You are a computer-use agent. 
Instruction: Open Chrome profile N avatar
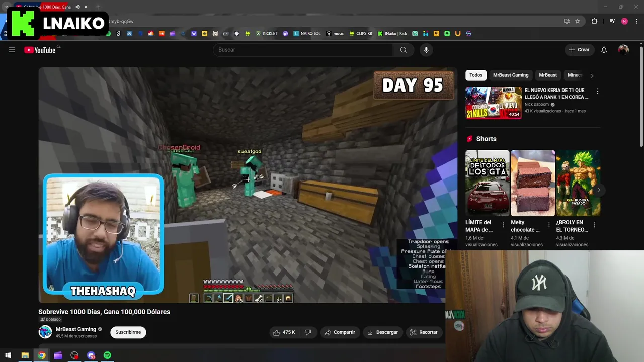pyautogui.click(x=624, y=21)
